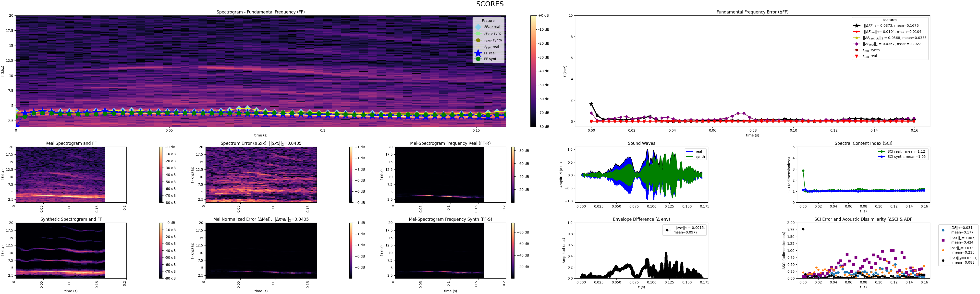Screen dimensions: 980x294
Task: Click the main spectrogram dB colorbar
Action: 533,71
